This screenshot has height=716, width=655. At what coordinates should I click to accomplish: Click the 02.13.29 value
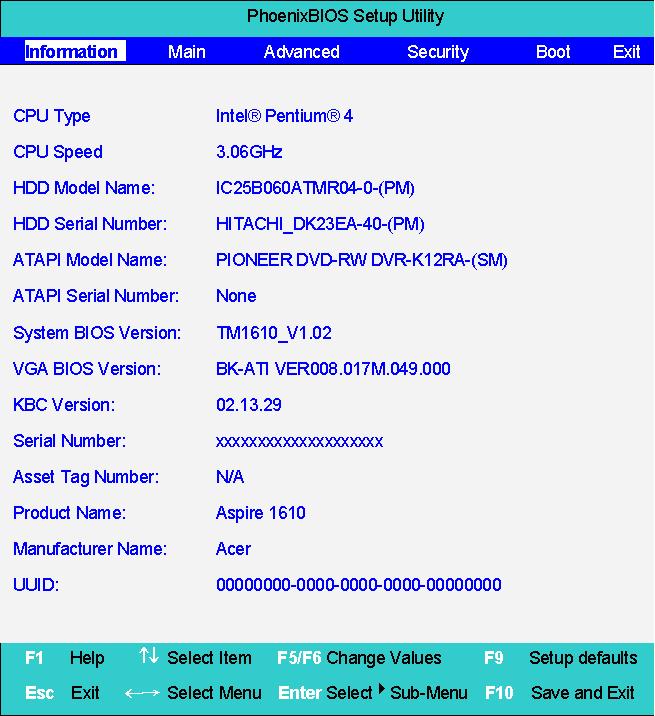click(248, 405)
